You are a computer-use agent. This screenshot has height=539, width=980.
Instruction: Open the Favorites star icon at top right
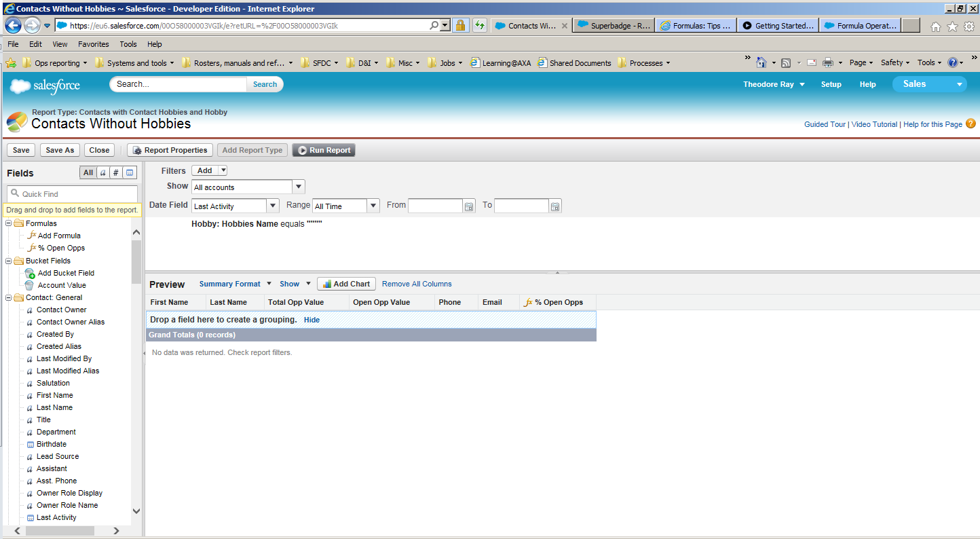[952, 26]
